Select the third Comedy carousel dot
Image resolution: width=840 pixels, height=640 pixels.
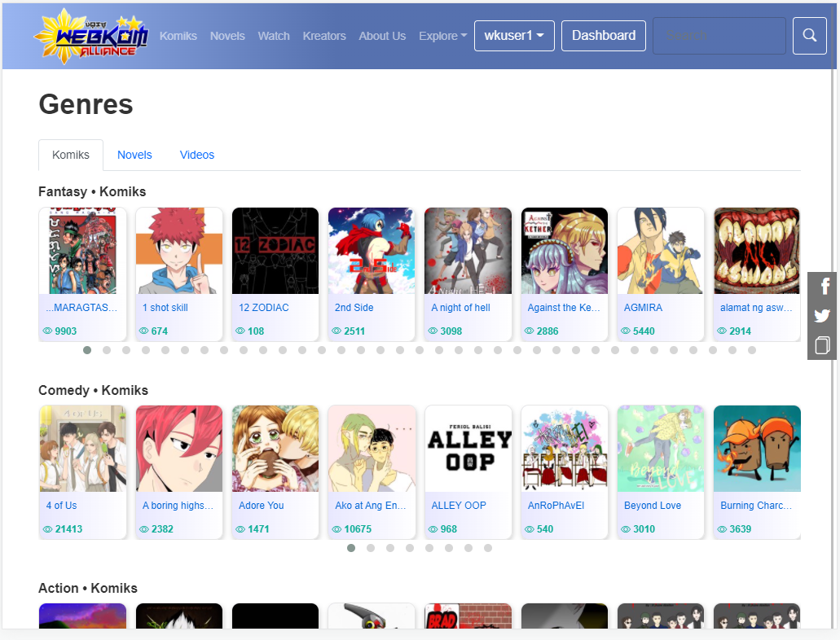[390, 548]
